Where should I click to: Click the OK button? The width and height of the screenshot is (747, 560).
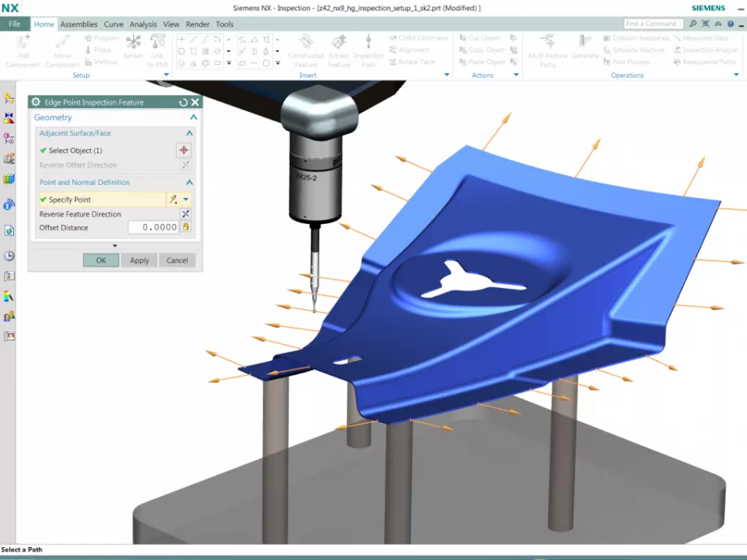101,261
